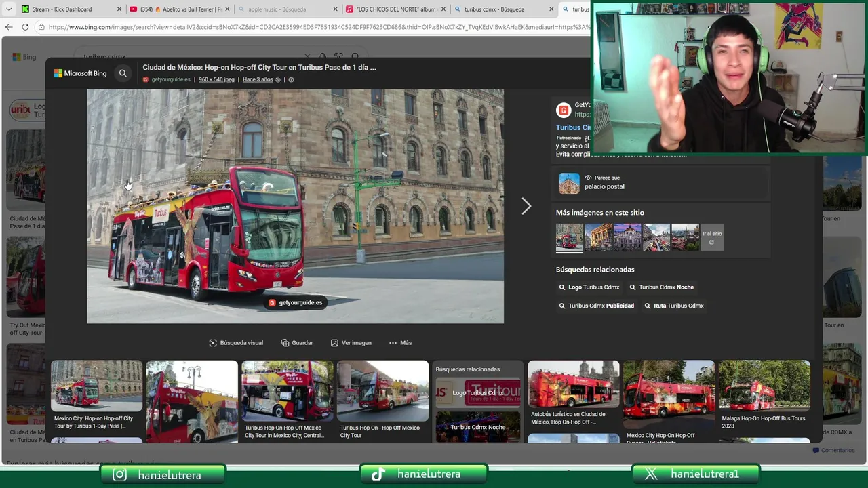This screenshot has height=488, width=868.
Task: Click the Ir al sitio tile
Action: click(712, 237)
